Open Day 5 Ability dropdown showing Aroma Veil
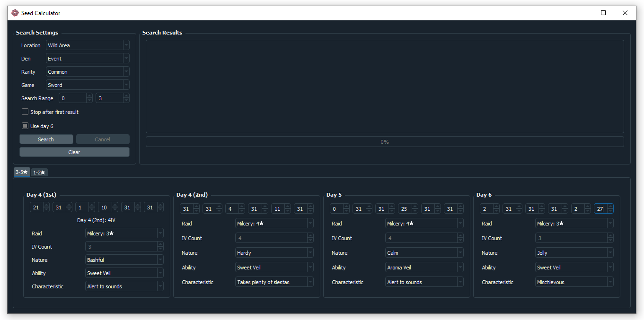 (424, 268)
